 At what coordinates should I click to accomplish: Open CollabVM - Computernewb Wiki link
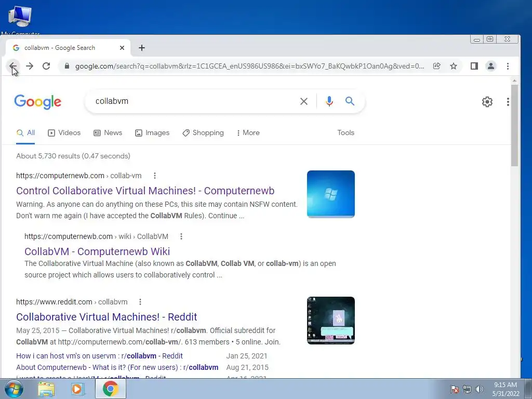(x=97, y=251)
